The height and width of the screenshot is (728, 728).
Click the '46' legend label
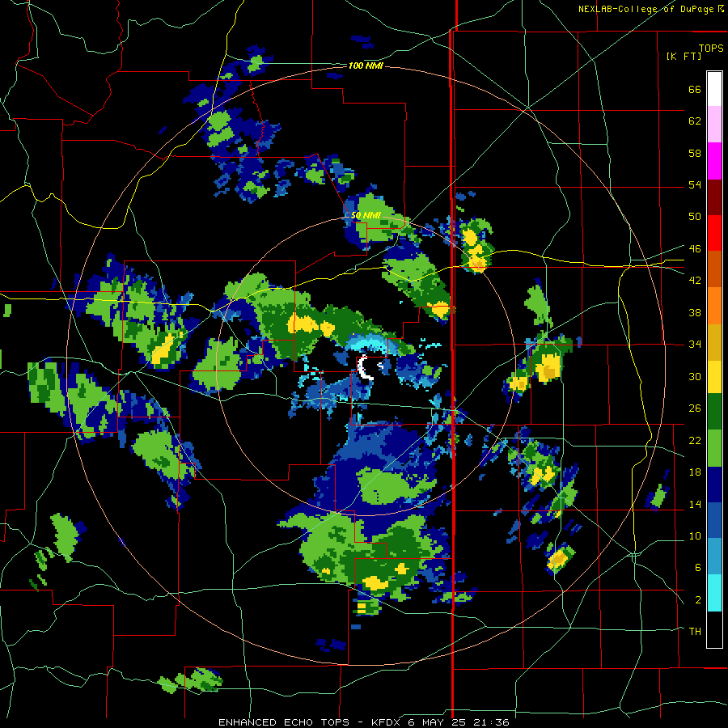(x=695, y=249)
